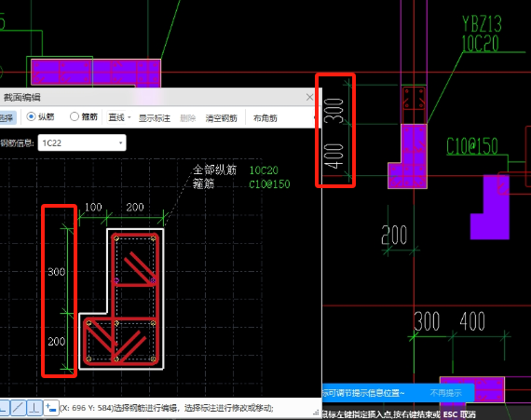Click the 100 dimension label in section editor
531x420 pixels.
tap(93, 207)
